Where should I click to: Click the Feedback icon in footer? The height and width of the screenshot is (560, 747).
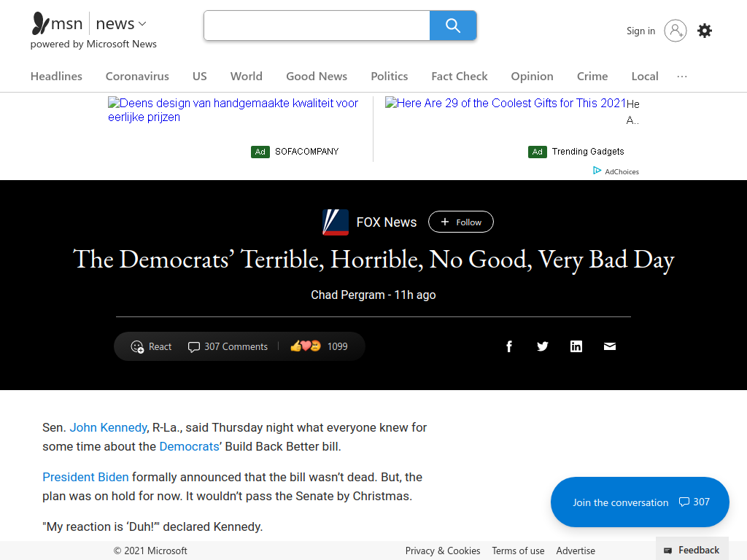pos(668,551)
